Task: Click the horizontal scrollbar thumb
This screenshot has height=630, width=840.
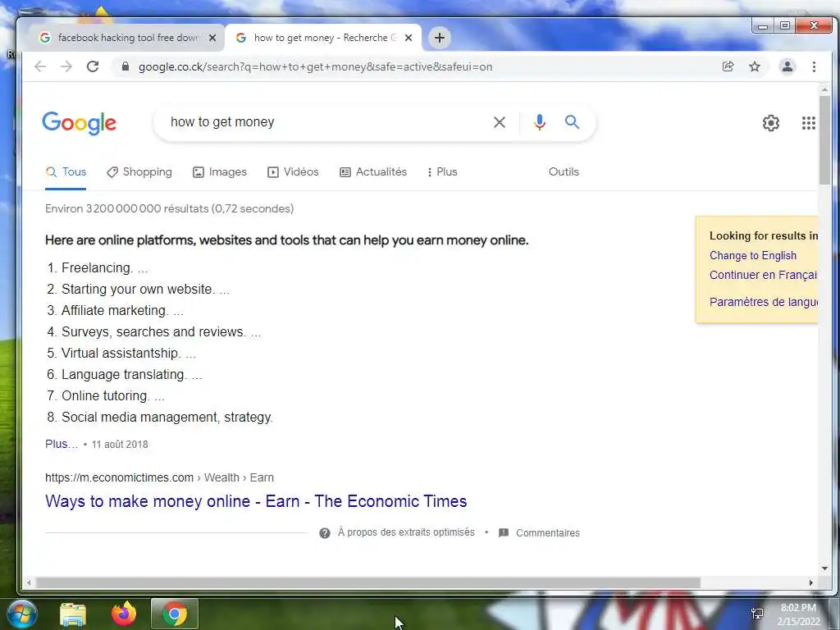Action: (367, 583)
